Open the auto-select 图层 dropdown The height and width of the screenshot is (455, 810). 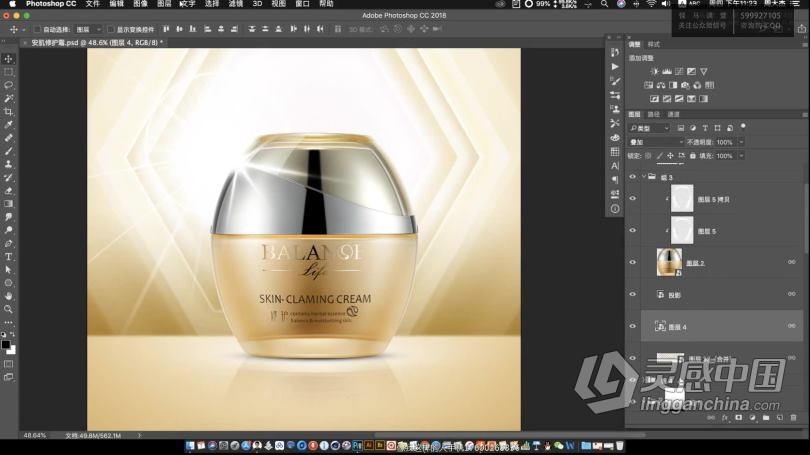click(88, 29)
